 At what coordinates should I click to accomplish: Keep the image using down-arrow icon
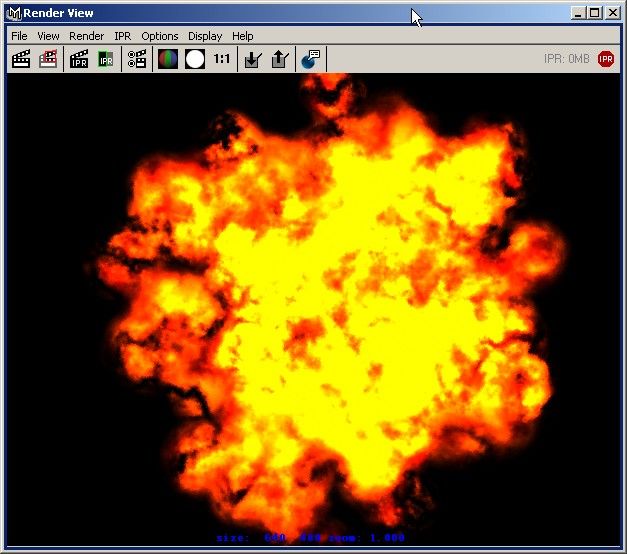(x=253, y=59)
